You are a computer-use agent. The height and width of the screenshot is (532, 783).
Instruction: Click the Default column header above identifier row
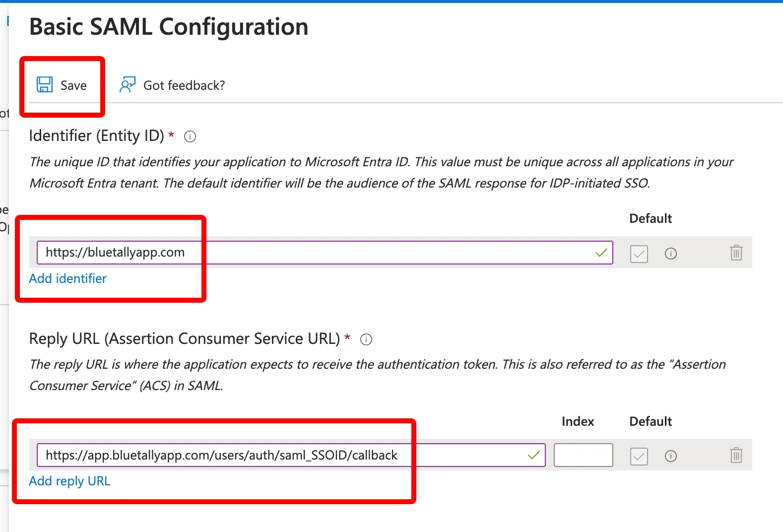point(651,218)
